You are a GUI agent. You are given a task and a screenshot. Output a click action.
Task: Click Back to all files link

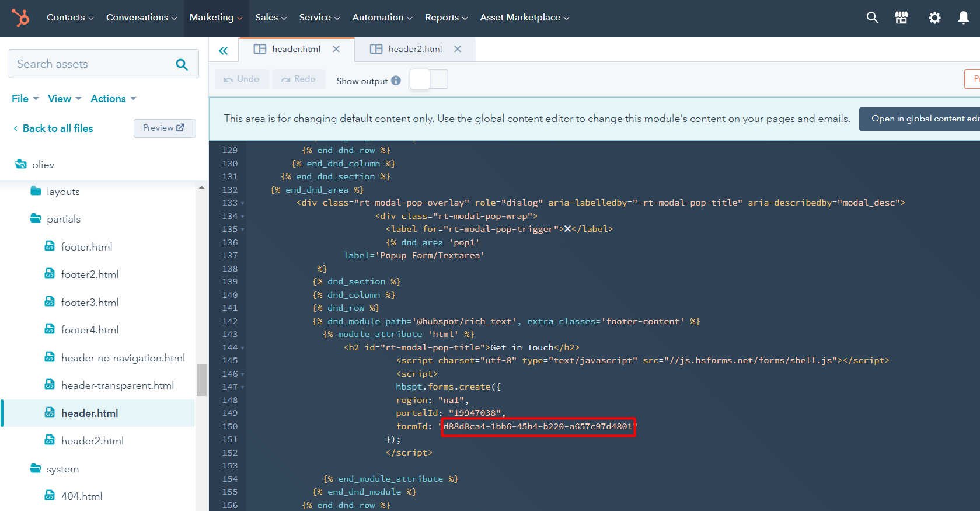point(53,128)
